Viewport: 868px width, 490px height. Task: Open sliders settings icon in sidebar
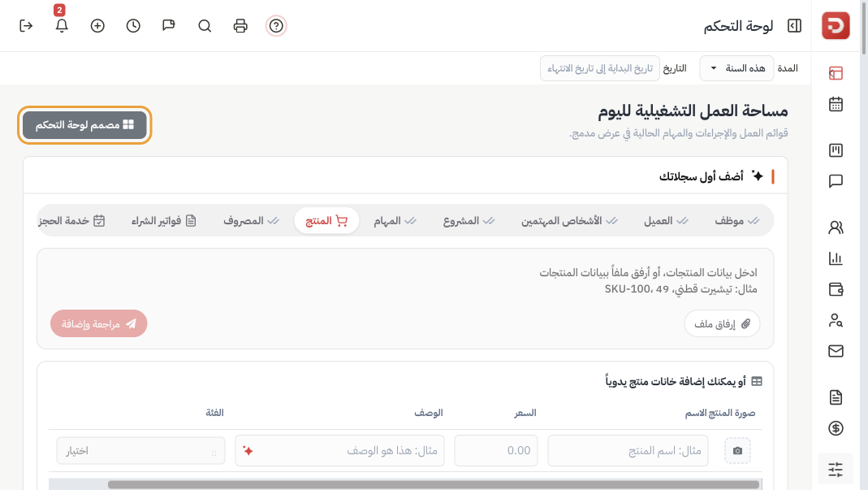tap(836, 470)
